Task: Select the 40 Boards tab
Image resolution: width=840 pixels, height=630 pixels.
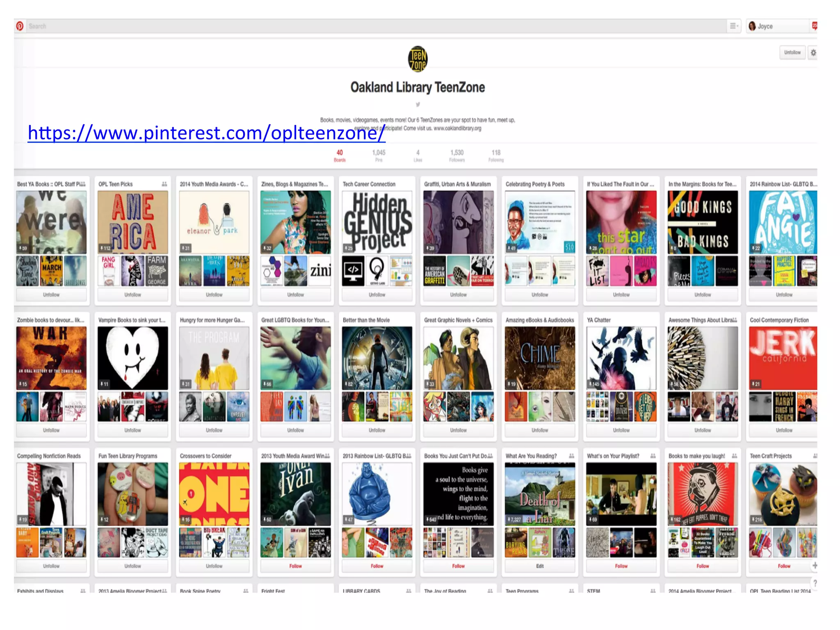Action: (340, 155)
